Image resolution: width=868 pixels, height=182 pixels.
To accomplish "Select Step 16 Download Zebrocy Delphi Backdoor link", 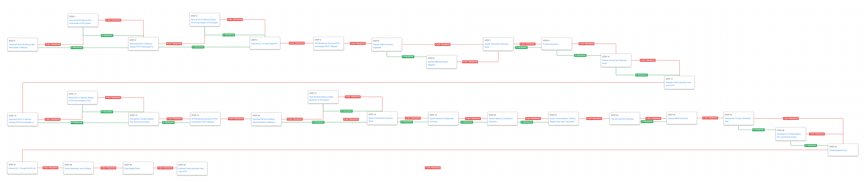I will 263,119.
